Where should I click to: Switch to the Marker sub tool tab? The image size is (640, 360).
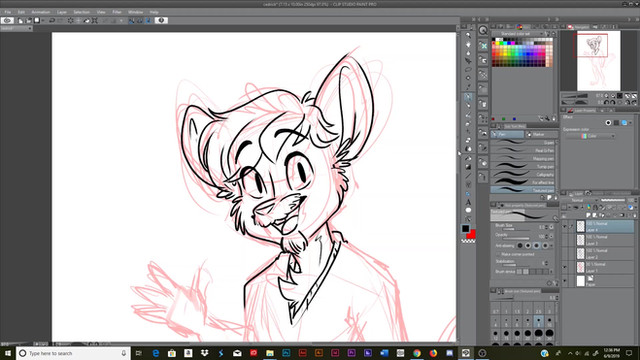541,134
